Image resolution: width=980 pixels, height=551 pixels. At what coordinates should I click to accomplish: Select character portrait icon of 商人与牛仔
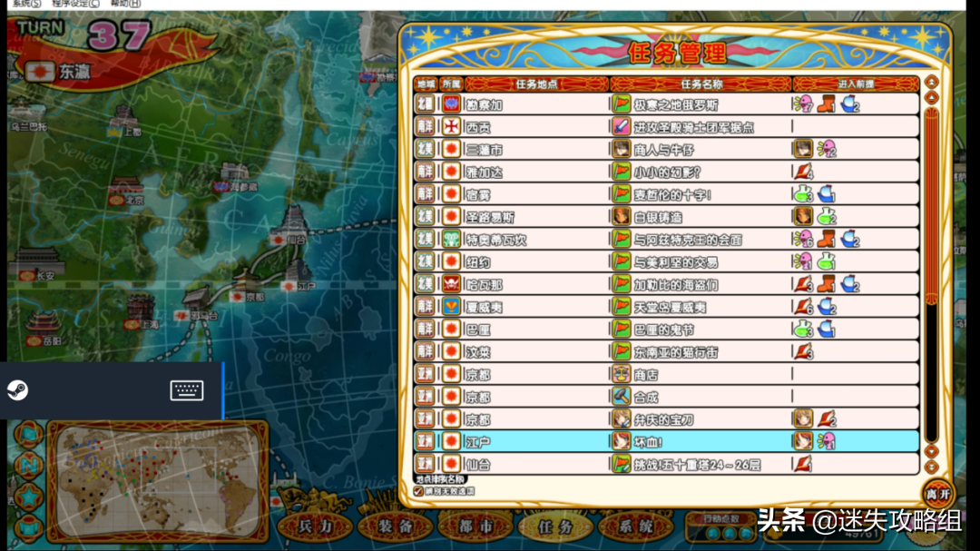[622, 150]
